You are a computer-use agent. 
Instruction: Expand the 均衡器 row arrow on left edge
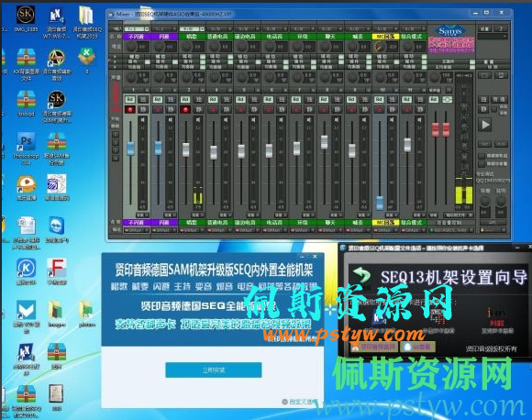pyautogui.click(x=116, y=67)
